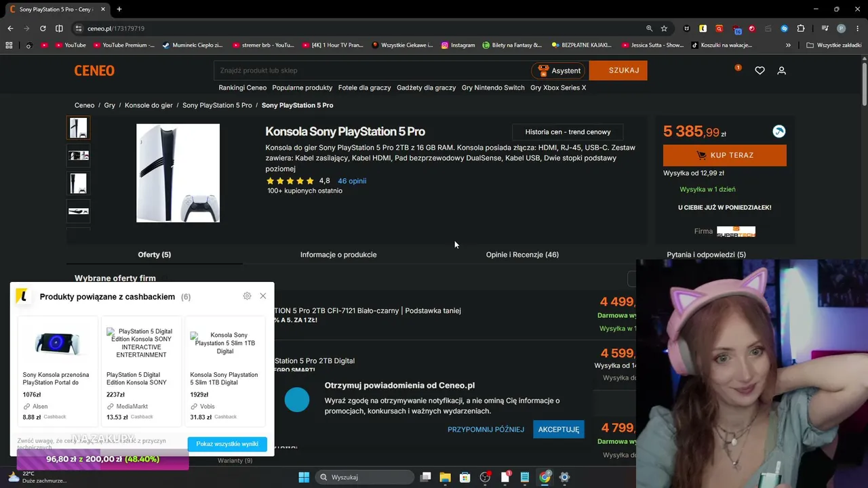Open a new browser tab
This screenshot has width=868, height=488.
point(119,9)
